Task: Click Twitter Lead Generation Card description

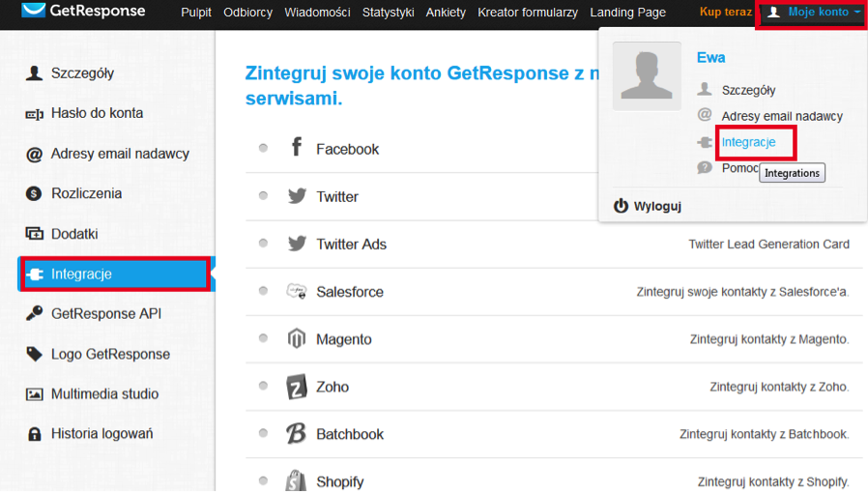Action: [768, 244]
